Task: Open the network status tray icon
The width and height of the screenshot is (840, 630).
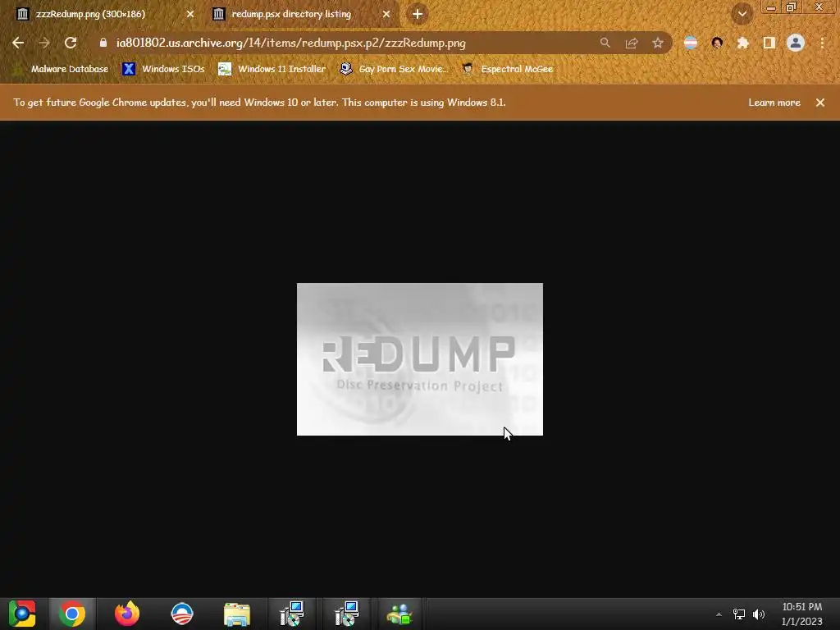Action: 739,614
